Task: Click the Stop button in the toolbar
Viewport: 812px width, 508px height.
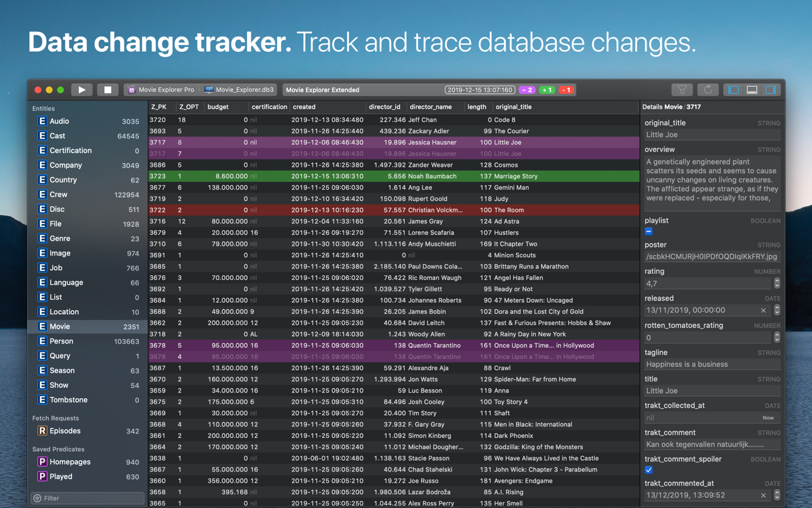Action: [107, 90]
